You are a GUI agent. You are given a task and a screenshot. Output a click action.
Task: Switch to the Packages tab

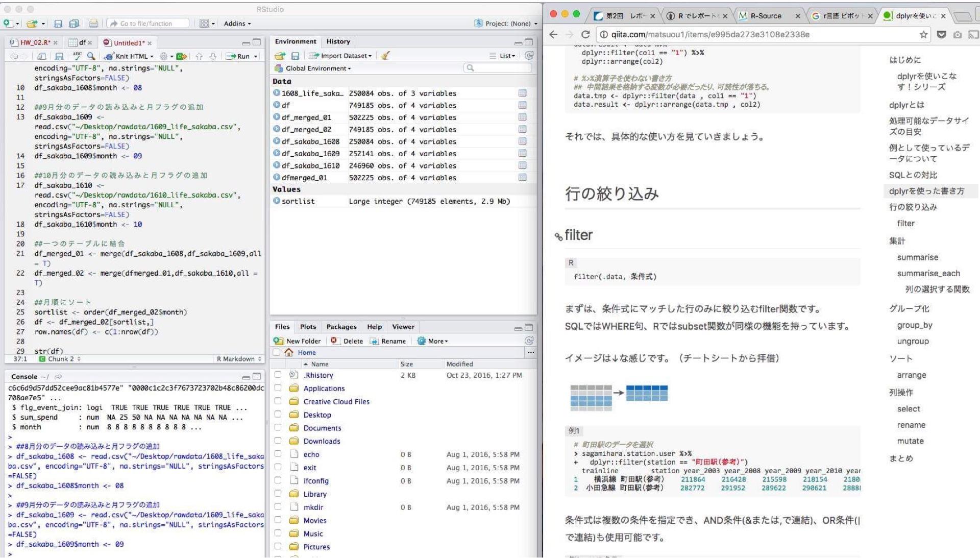click(341, 327)
